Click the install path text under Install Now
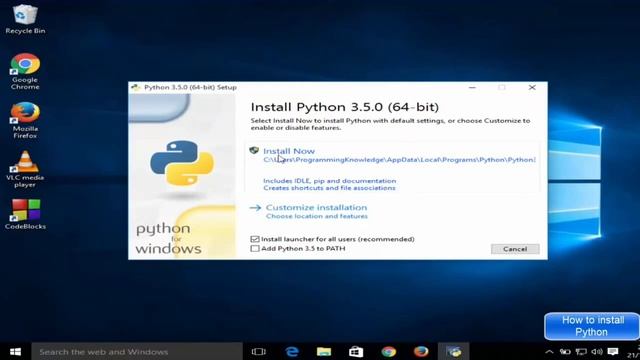Screen dimensions: 640x360 399,160
